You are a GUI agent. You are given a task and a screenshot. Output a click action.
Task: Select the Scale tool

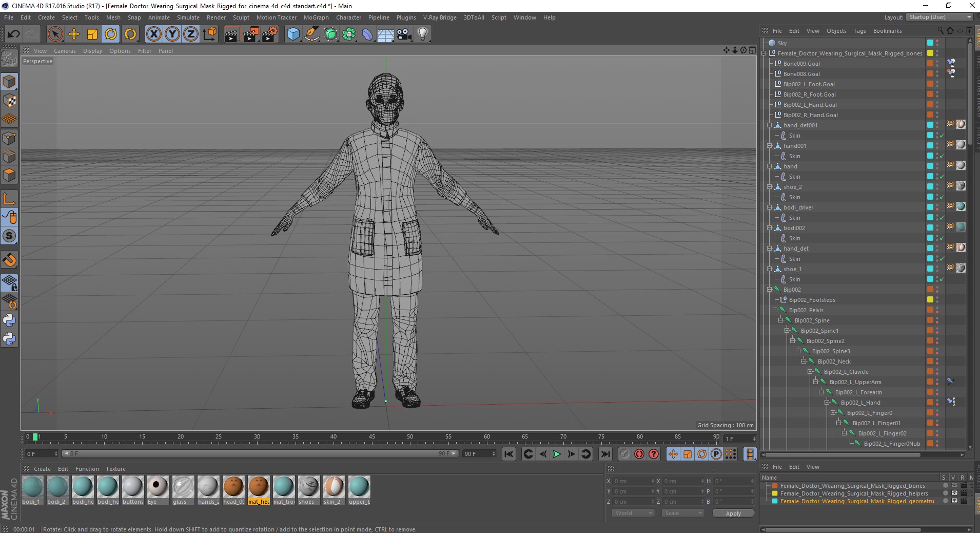pos(92,34)
